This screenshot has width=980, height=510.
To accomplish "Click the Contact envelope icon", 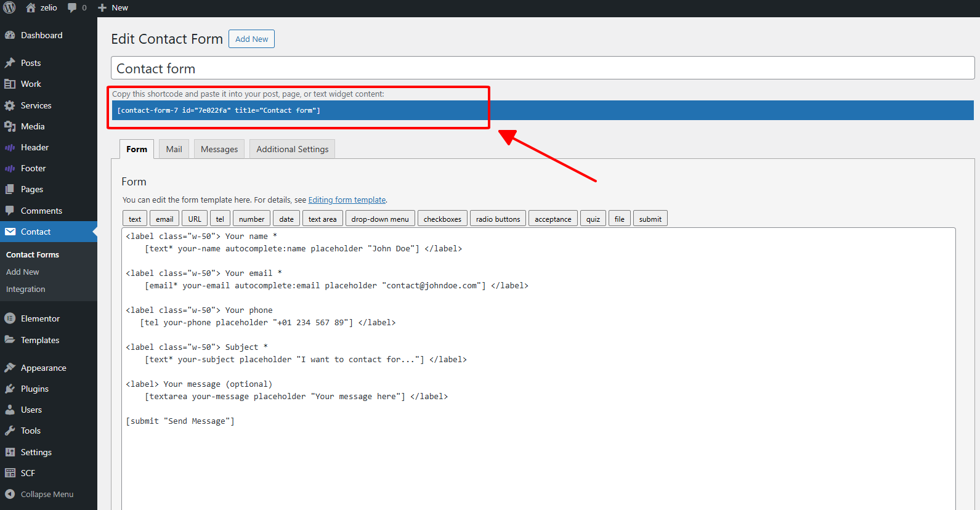I will coord(10,232).
